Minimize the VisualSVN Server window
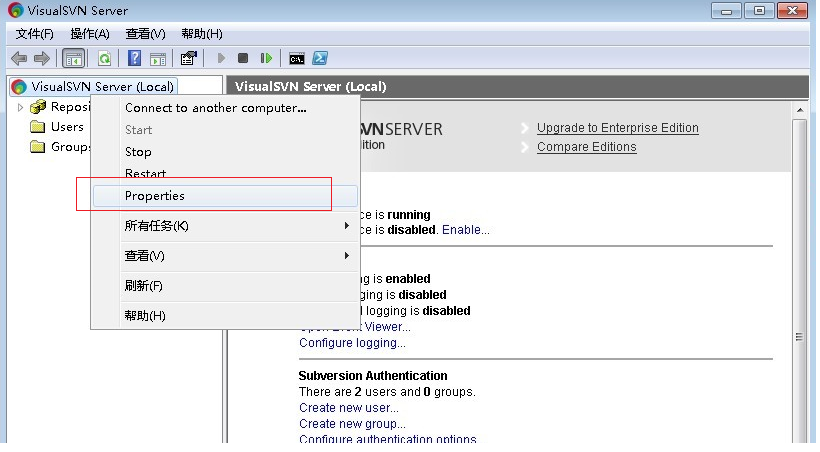820x452 pixels. click(726, 10)
